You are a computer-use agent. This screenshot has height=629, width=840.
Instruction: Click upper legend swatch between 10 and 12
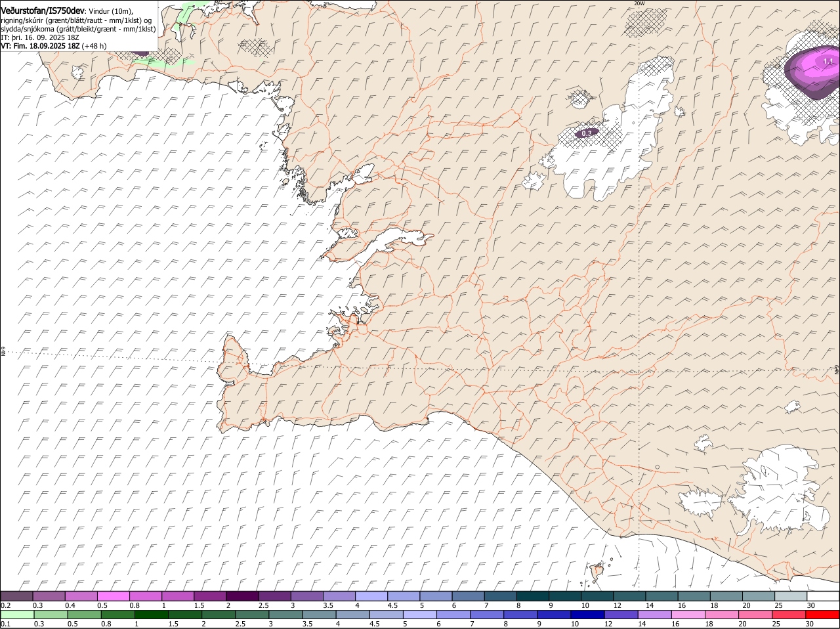pyautogui.click(x=598, y=596)
